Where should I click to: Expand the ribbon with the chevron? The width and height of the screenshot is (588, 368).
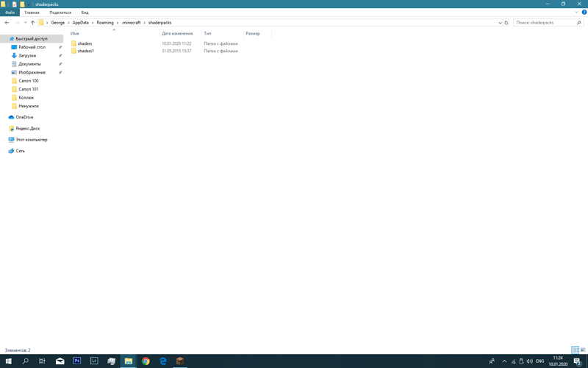coord(576,13)
